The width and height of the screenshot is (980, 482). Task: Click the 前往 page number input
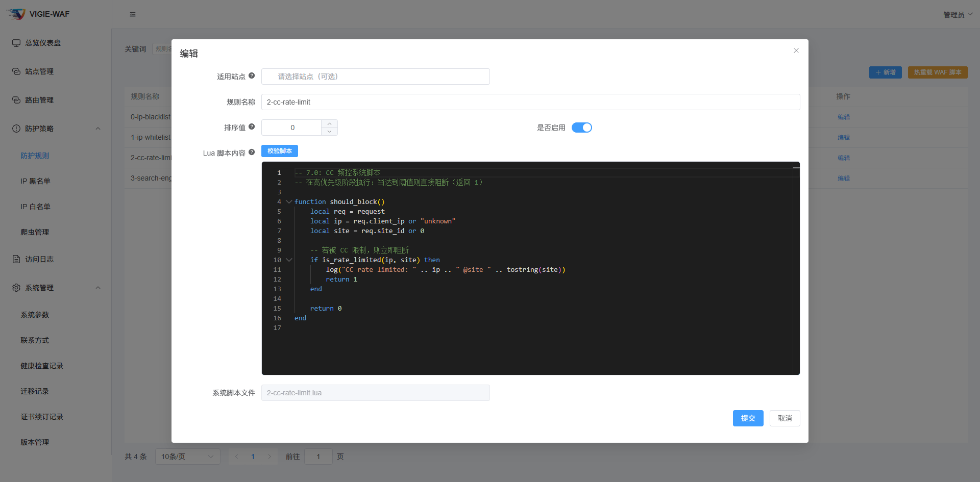tap(318, 456)
